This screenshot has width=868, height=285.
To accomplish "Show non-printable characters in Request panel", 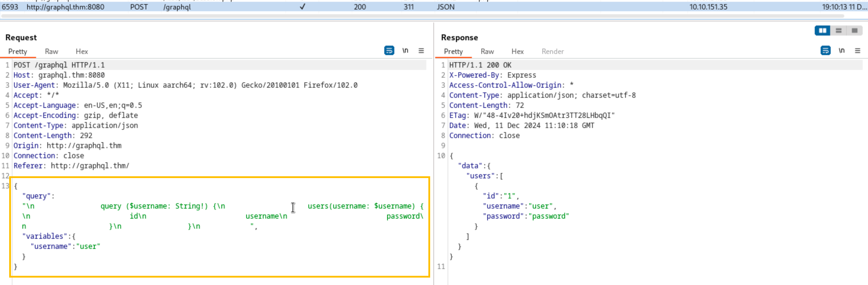I will [405, 51].
